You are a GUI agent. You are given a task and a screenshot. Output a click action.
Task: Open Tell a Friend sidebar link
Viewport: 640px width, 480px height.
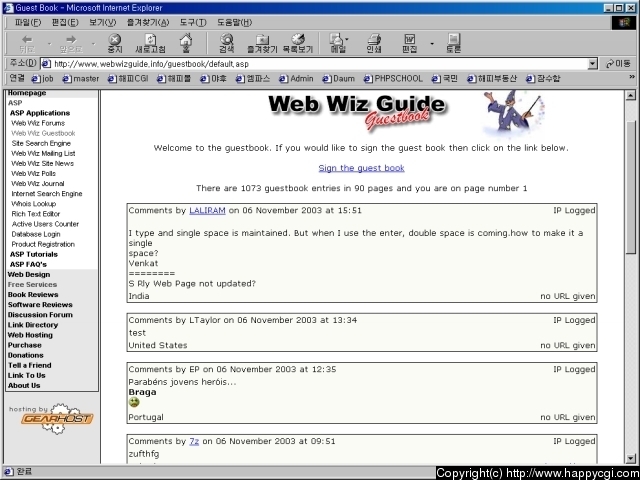click(29, 365)
